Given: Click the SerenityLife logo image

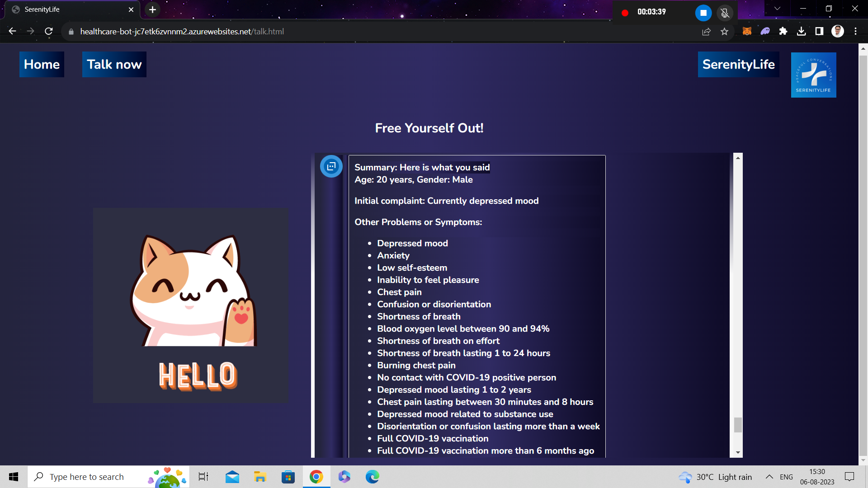Looking at the screenshot, I should tap(813, 75).
